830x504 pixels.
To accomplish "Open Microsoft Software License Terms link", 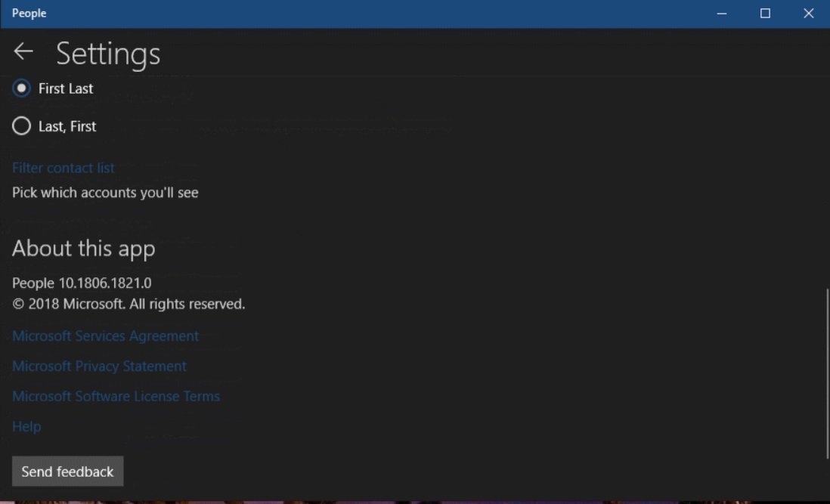I will click(116, 396).
